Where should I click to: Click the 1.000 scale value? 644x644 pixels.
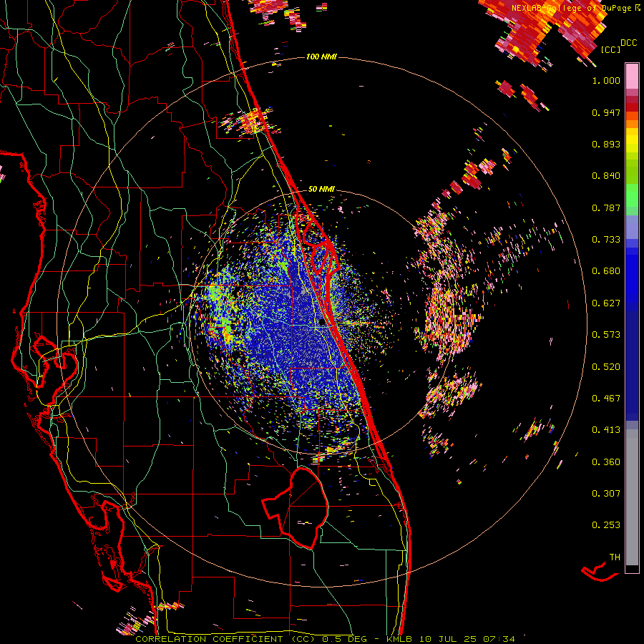pyautogui.click(x=606, y=80)
